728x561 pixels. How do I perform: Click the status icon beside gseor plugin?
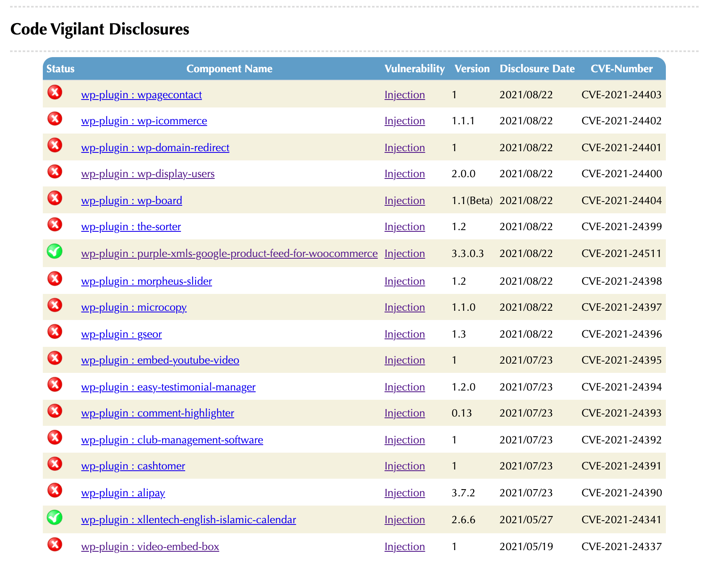[x=55, y=331]
